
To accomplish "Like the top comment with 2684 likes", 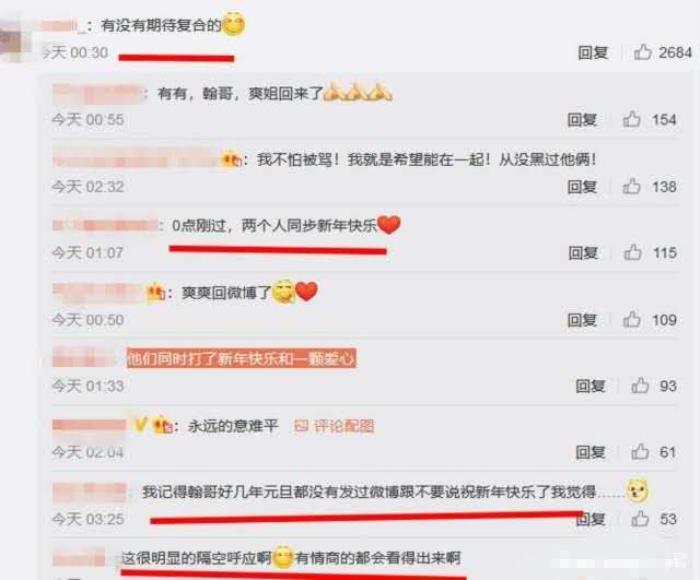I will pos(643,52).
